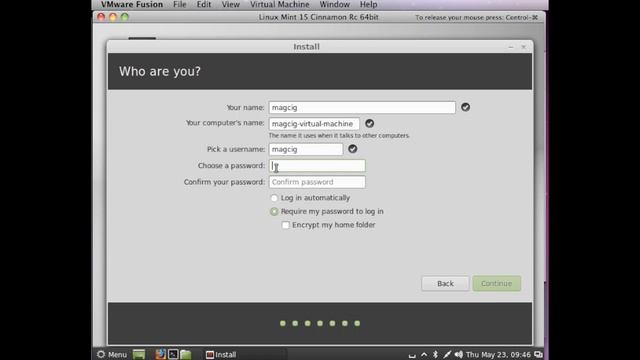Click the volume speaker tray icon
The width and height of the screenshot is (640, 360).
459,355
